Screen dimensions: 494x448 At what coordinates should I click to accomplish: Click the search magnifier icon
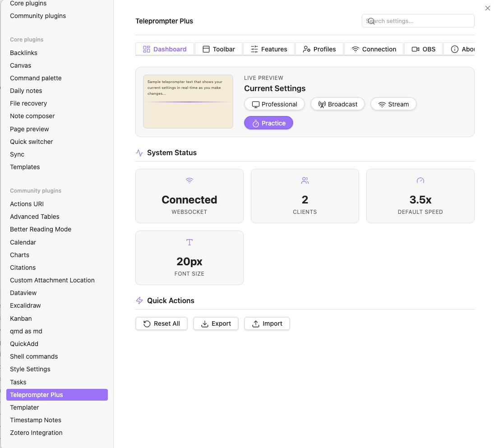(x=371, y=21)
